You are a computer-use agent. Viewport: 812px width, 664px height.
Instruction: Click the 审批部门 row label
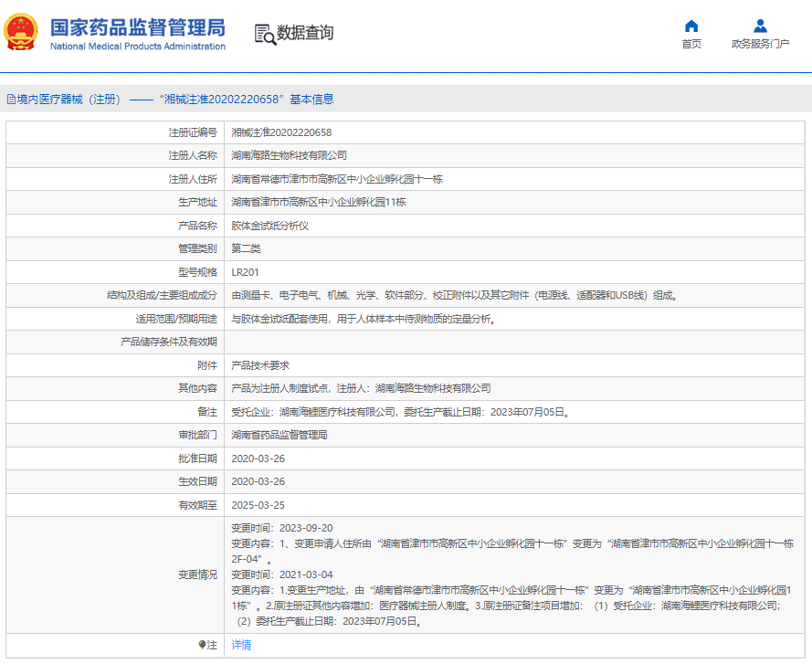click(198, 435)
